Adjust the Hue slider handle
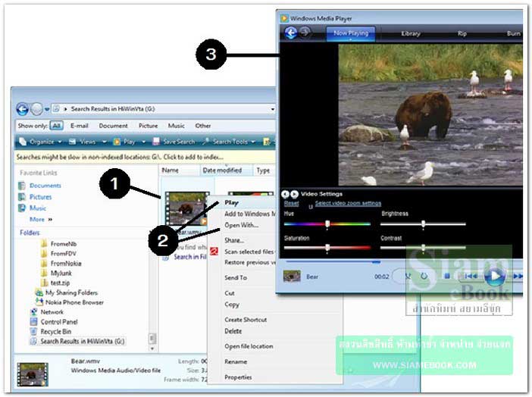This screenshot has height=397, width=532. tap(327, 224)
